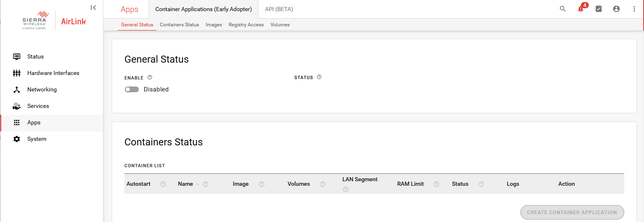644x222 pixels.
Task: Navigate to Networking section in sidebar
Action: pyautogui.click(x=42, y=89)
